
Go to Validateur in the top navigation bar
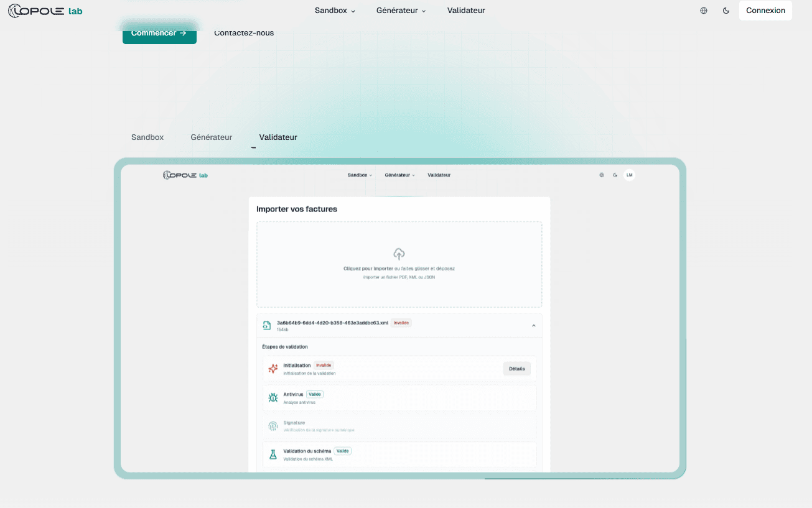466,11
